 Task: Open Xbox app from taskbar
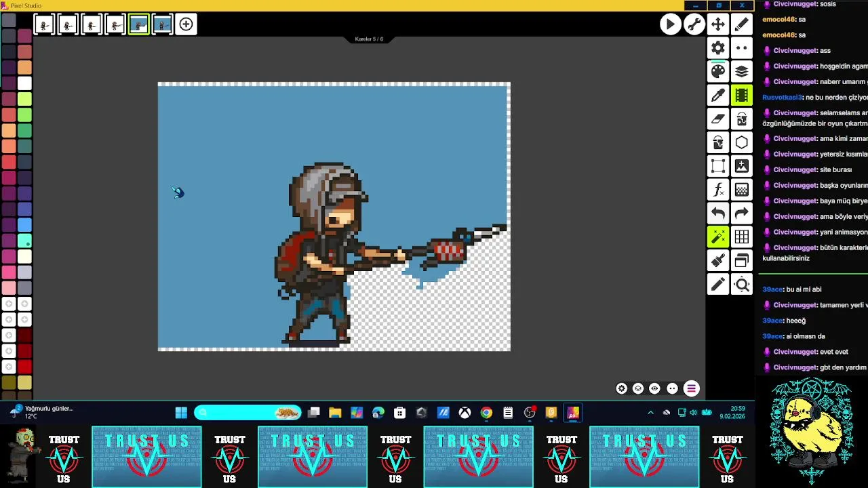(465, 413)
